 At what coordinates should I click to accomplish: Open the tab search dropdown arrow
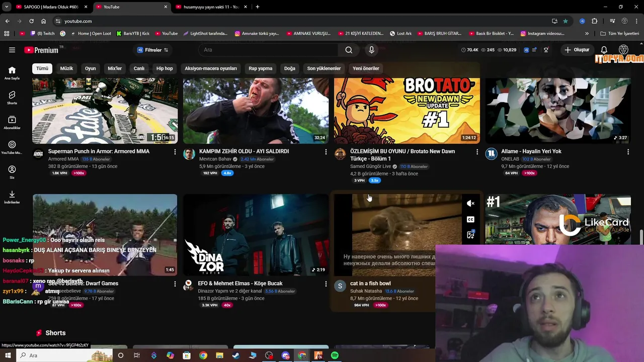[7, 7]
